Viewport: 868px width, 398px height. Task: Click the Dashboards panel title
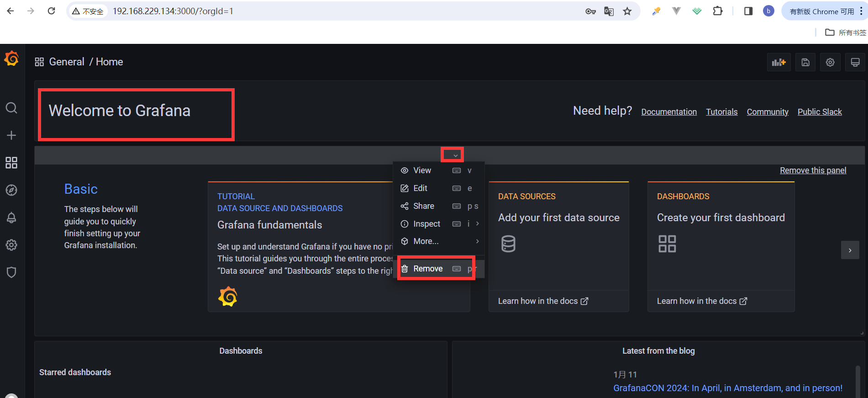pos(241,351)
